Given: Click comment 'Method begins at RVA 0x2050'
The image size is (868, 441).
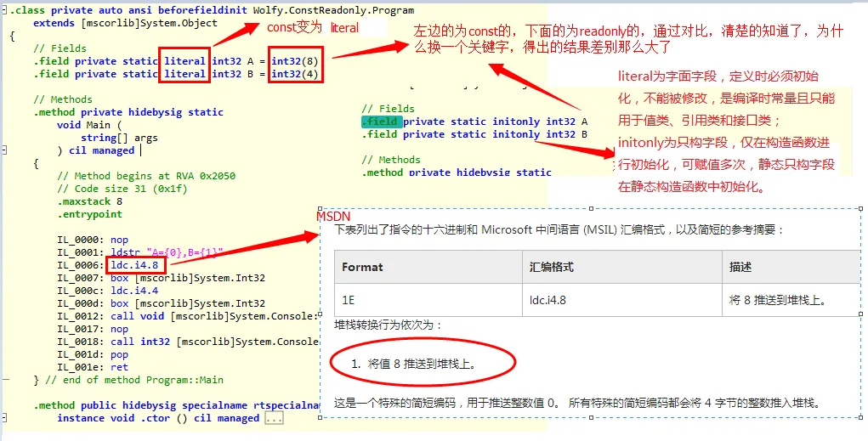Looking at the screenshot, I should (146, 176).
